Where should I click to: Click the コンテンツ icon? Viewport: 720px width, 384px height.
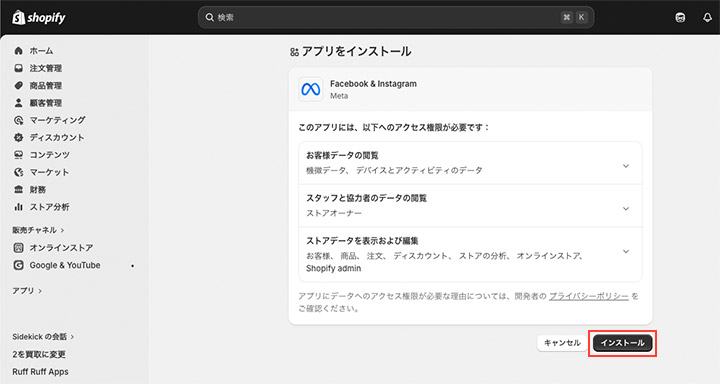18,155
